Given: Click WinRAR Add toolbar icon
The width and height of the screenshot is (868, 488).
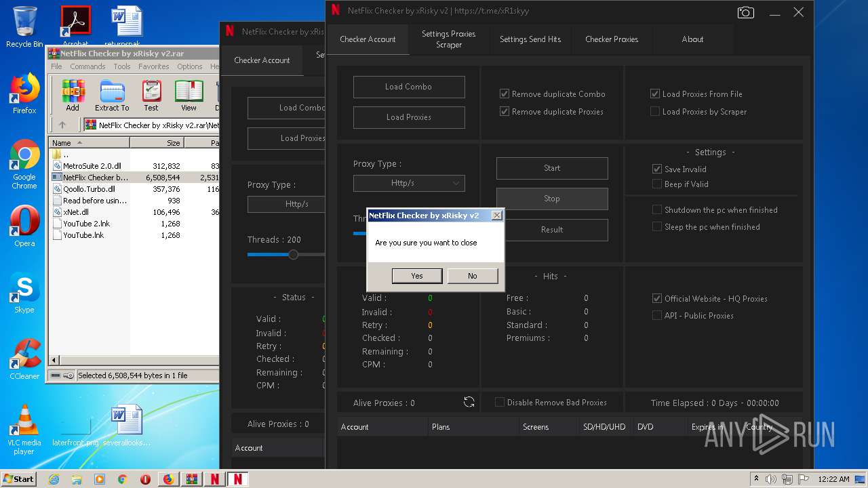Looking at the screenshot, I should click(73, 96).
